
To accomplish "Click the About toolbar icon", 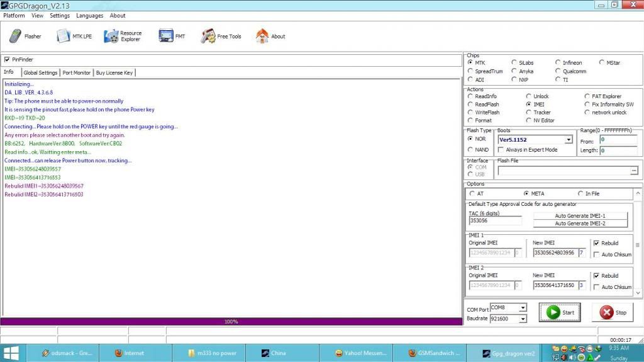I will [x=270, y=37].
